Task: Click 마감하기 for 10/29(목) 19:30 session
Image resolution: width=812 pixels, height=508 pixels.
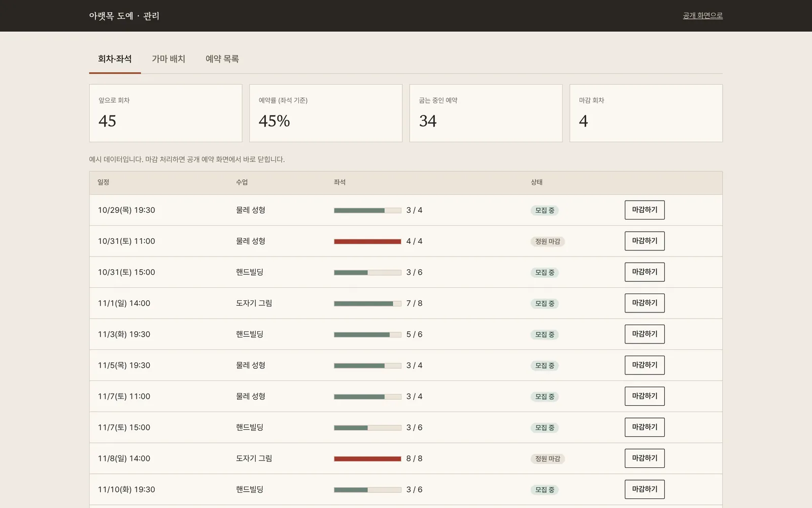Action: coord(645,210)
